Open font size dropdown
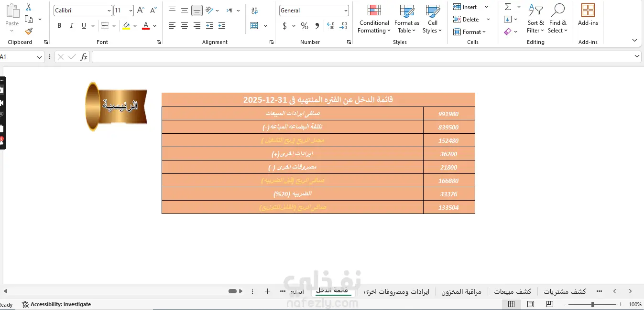The image size is (644, 310). click(131, 11)
